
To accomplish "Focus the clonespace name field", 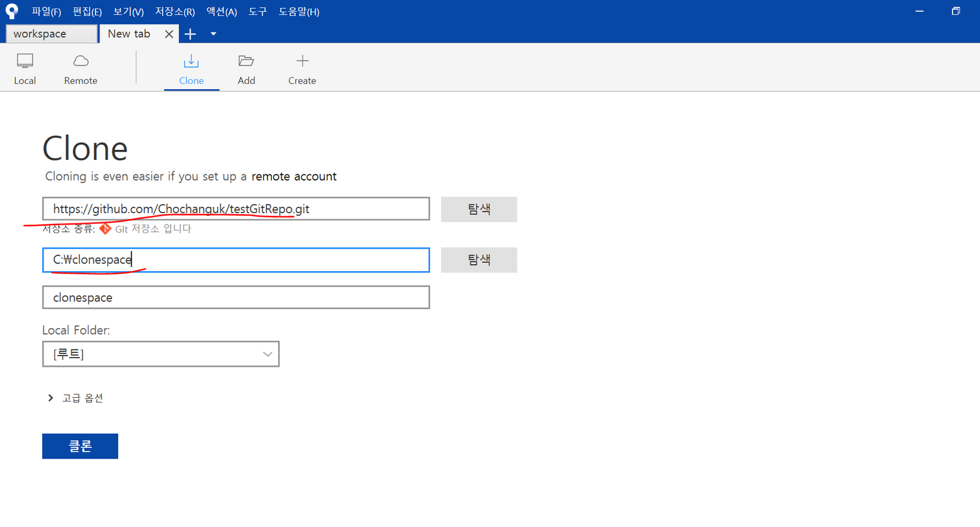I will (x=236, y=297).
